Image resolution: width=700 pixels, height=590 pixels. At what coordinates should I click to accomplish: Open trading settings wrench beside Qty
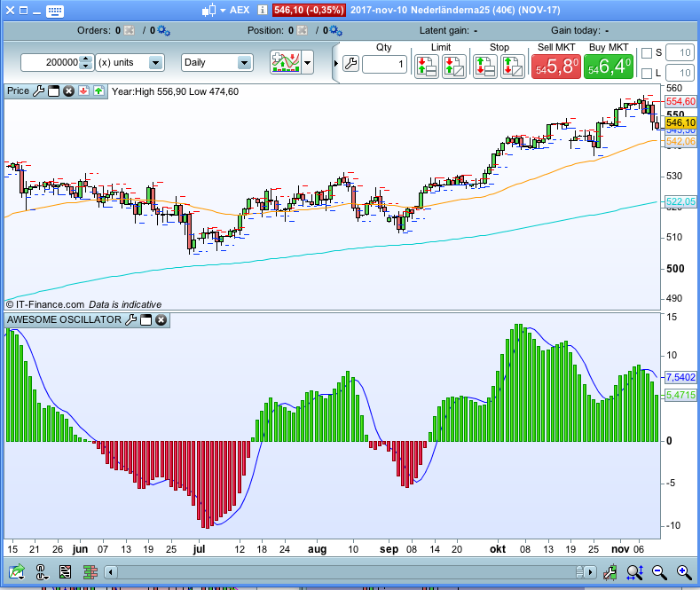351,64
